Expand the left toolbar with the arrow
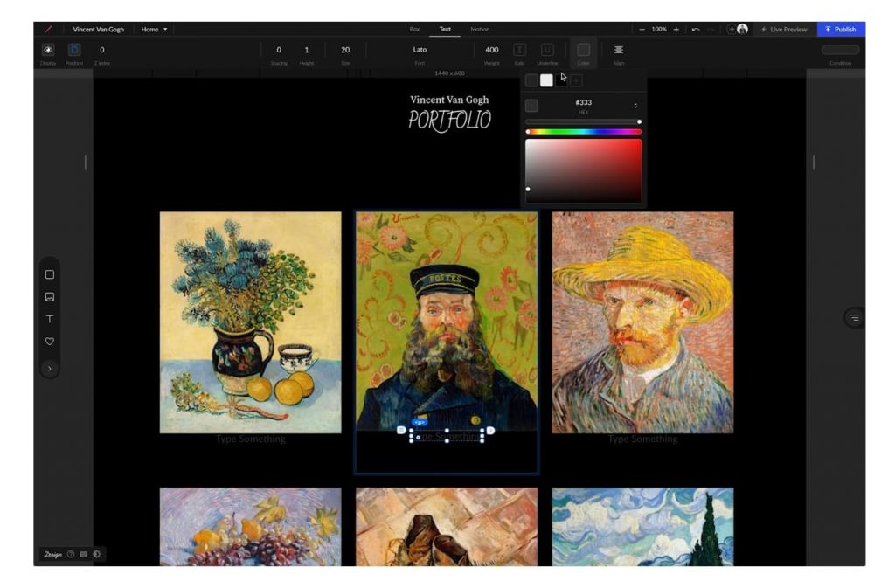Screen dimensions: 895x588 coord(50,369)
